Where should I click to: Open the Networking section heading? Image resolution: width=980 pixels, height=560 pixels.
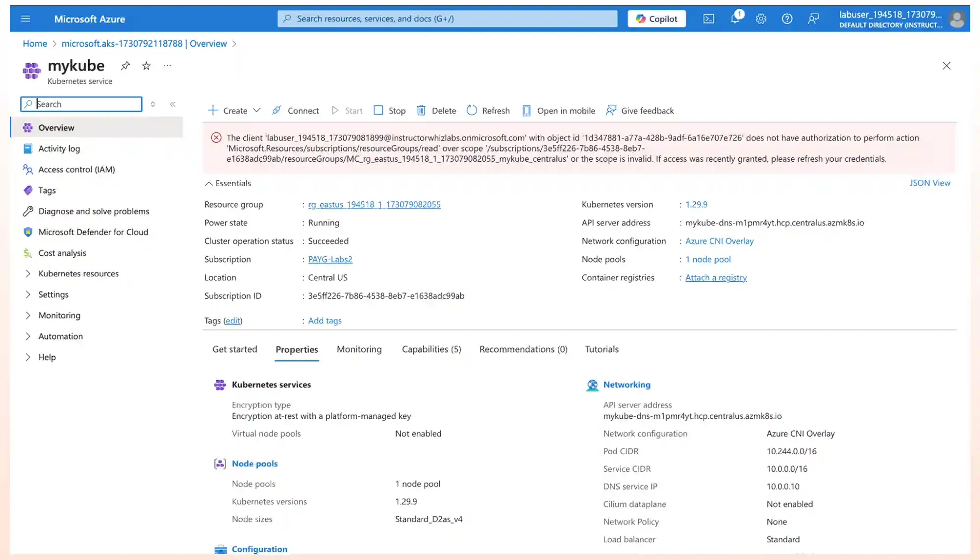[x=627, y=385]
